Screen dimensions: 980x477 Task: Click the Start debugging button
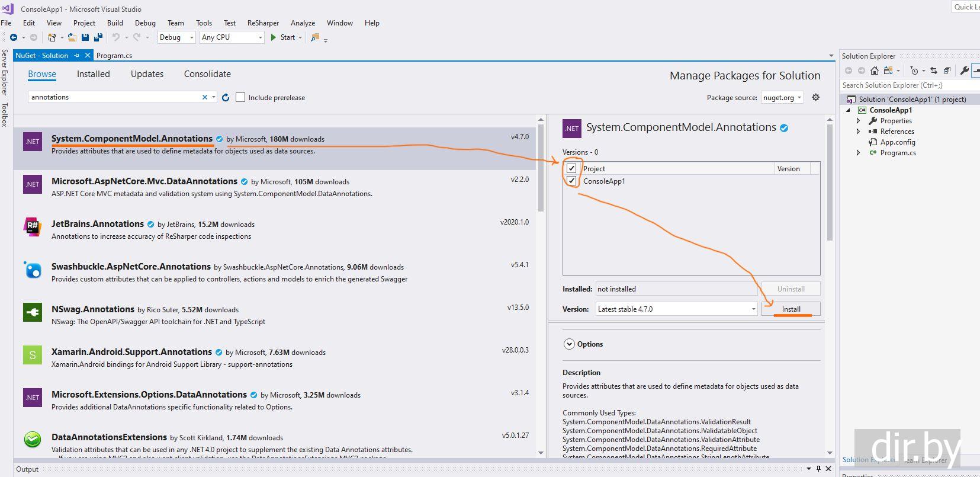pos(282,37)
